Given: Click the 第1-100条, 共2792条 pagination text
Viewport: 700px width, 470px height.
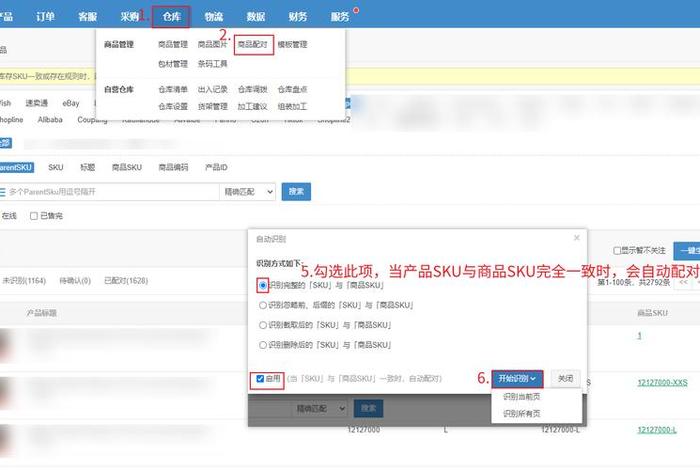Looking at the screenshot, I should tap(633, 283).
